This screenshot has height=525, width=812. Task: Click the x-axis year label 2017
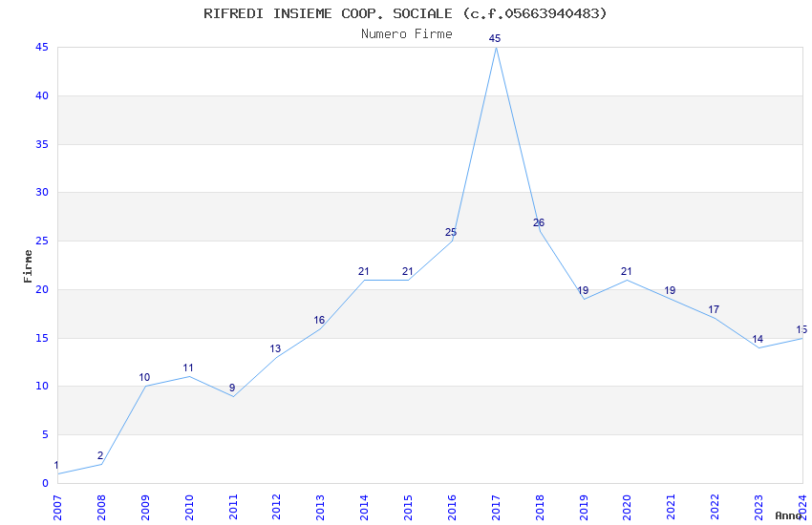pos(496,508)
